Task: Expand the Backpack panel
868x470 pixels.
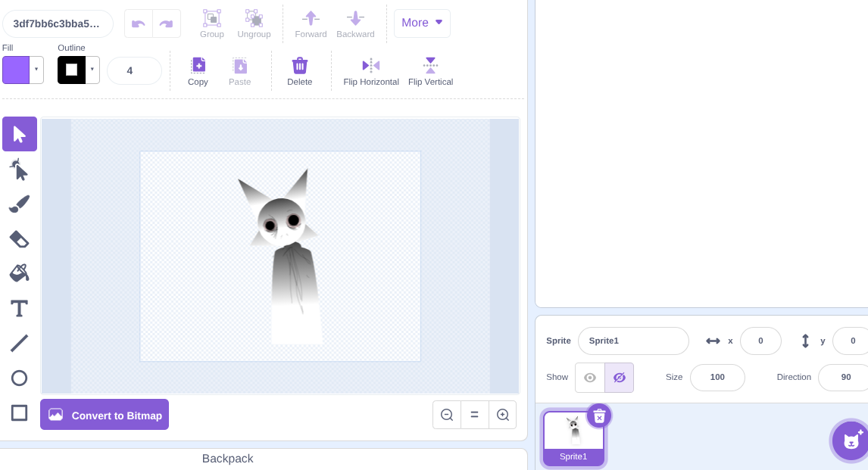Action: point(227,459)
